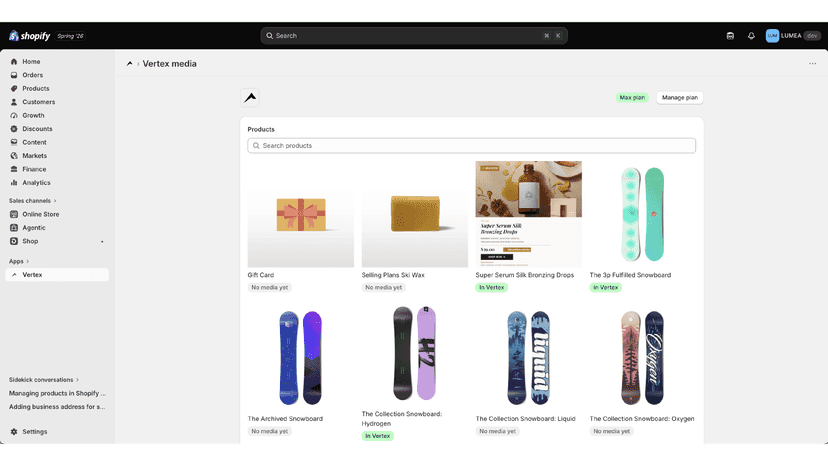Image resolution: width=828 pixels, height=466 pixels.
Task: Click 'No media yet' under Selling Plans Ski Wax
Action: [384, 287]
